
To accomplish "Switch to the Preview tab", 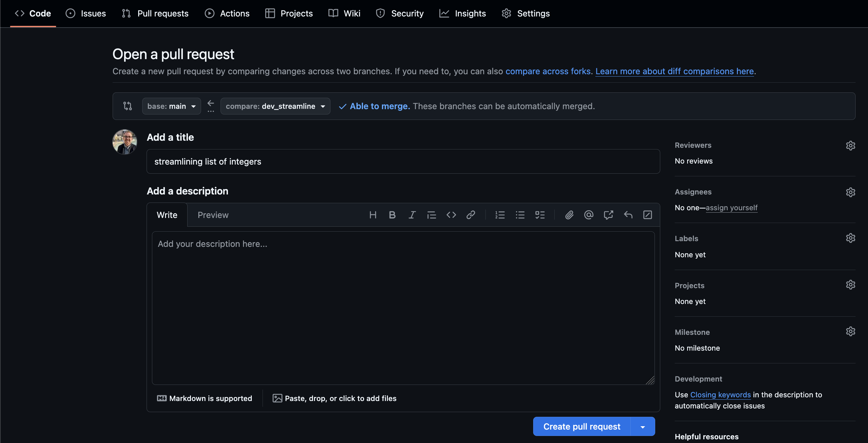I will pyautogui.click(x=213, y=215).
